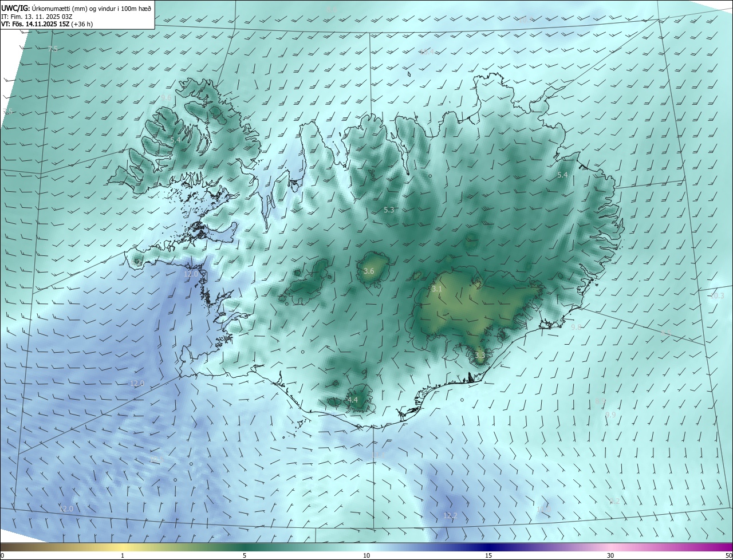Click the 5.4 value in northeast Iceland

(562, 175)
